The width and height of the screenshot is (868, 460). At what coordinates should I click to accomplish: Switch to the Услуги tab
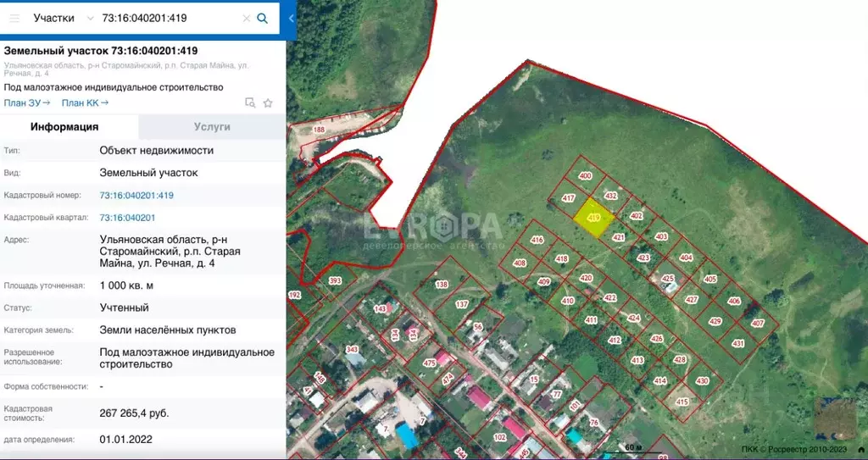point(212,127)
